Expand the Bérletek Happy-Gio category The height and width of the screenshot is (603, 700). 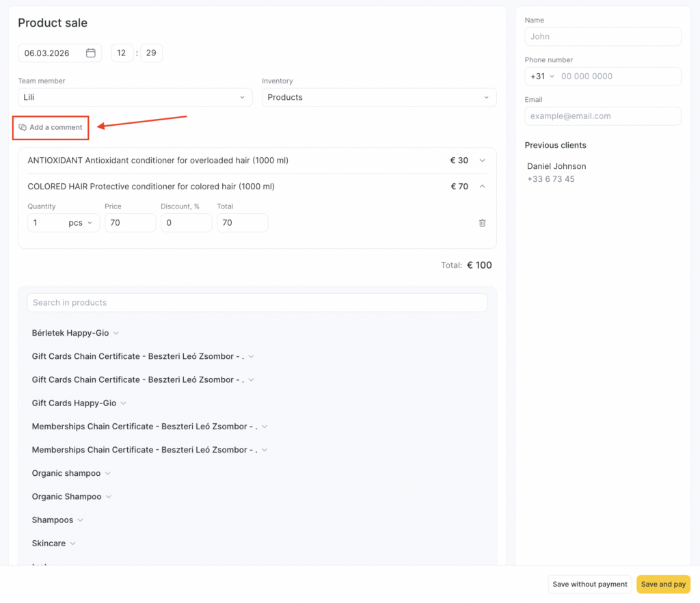116,334
